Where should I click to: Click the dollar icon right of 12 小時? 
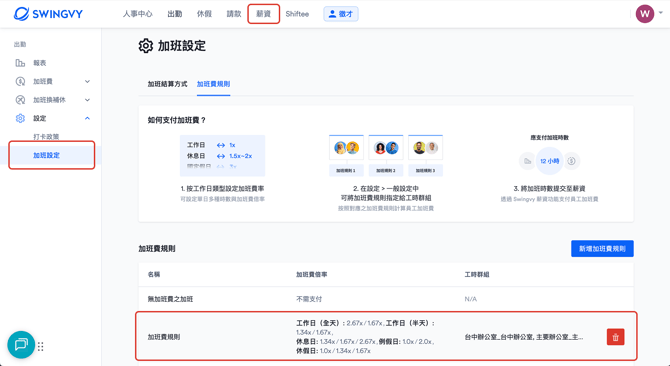pyautogui.click(x=571, y=161)
